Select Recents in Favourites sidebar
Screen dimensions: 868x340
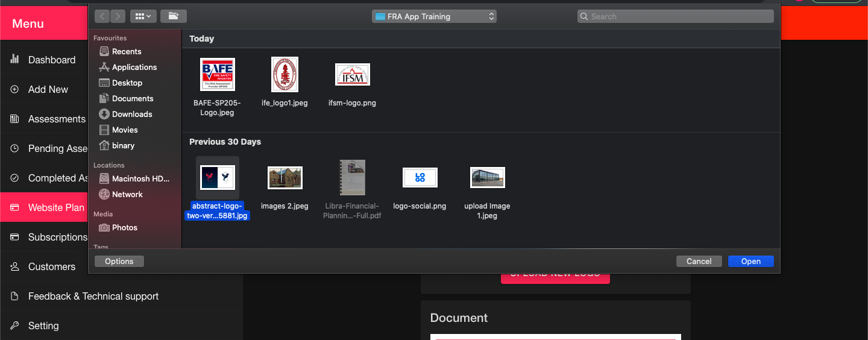click(x=127, y=51)
